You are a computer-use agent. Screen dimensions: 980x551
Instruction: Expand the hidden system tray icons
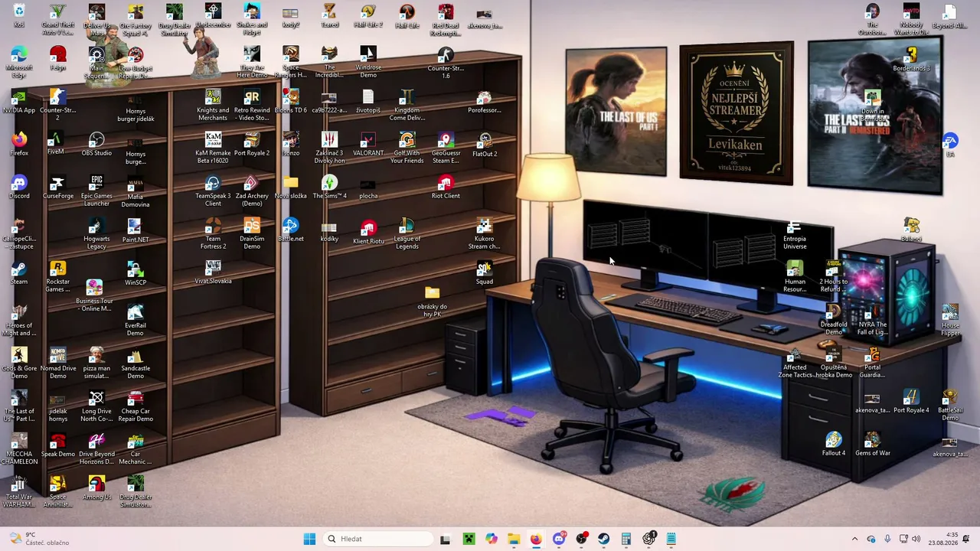coord(854,539)
